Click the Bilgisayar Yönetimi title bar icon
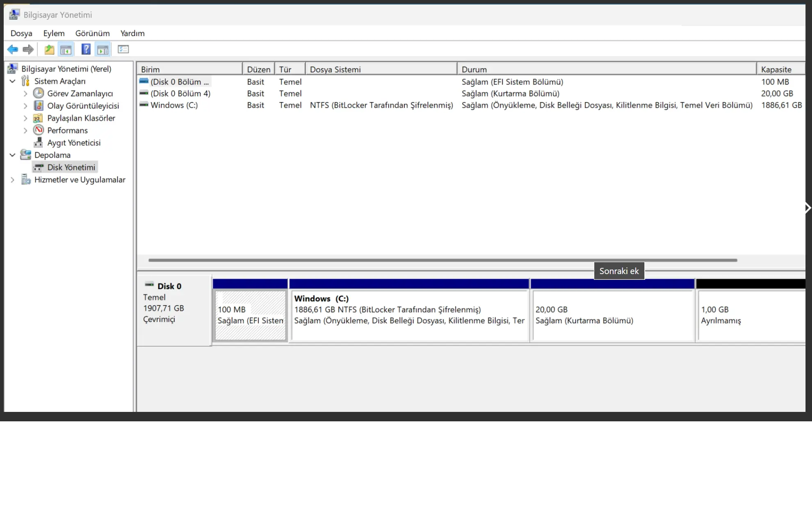This screenshot has height=512, width=812. click(14, 15)
